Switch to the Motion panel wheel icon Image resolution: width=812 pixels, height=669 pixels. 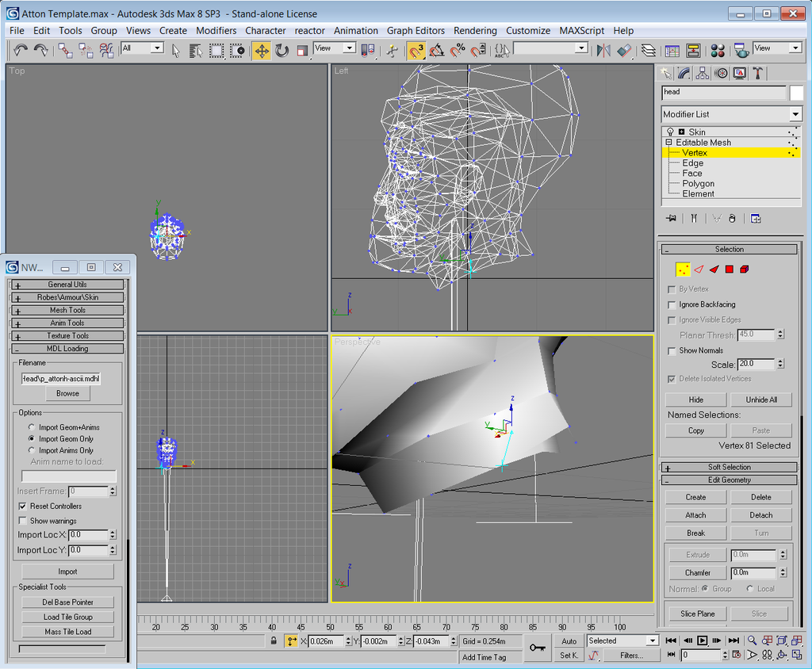coord(721,73)
